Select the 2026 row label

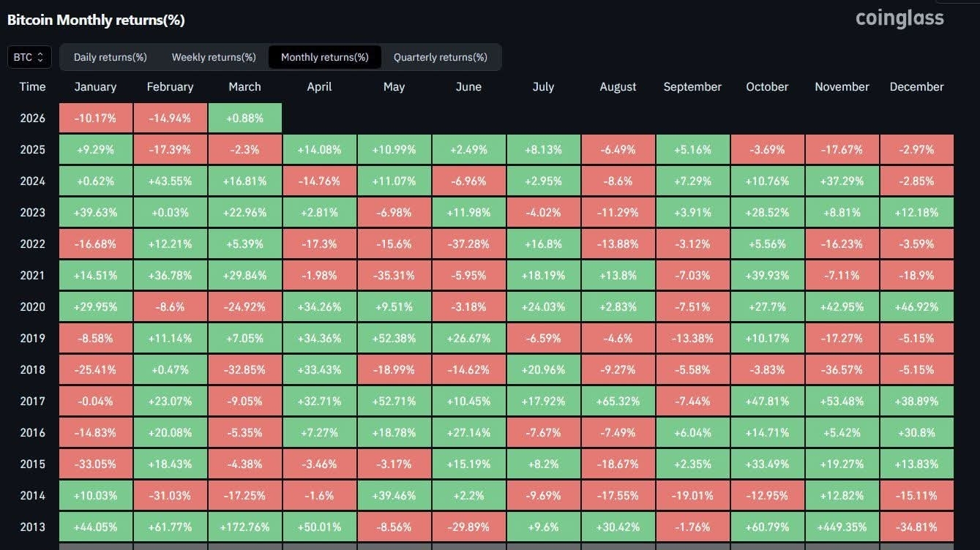pyautogui.click(x=32, y=118)
